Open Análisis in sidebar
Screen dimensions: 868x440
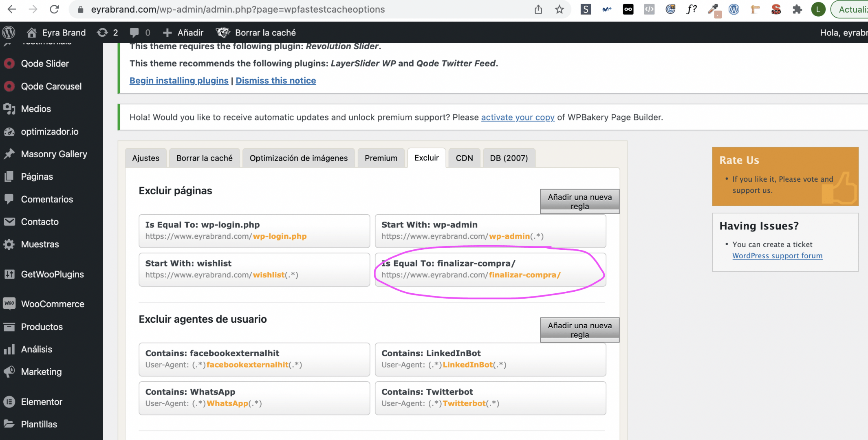pyautogui.click(x=37, y=349)
